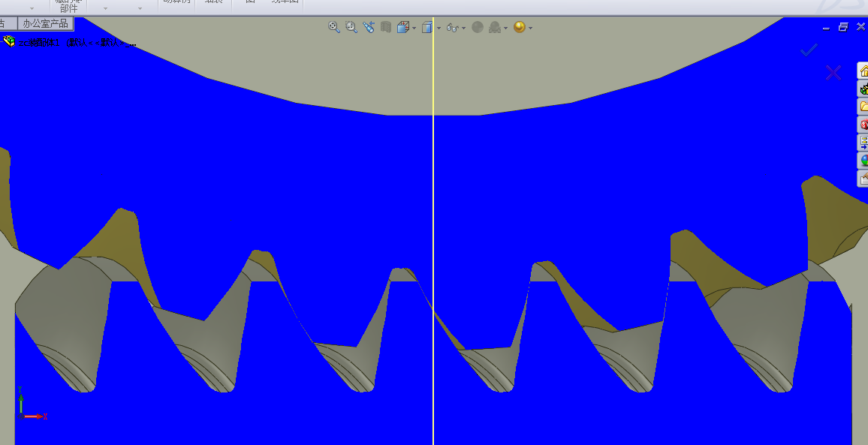Toggle the Section View icon
868x445 pixels.
point(386,27)
